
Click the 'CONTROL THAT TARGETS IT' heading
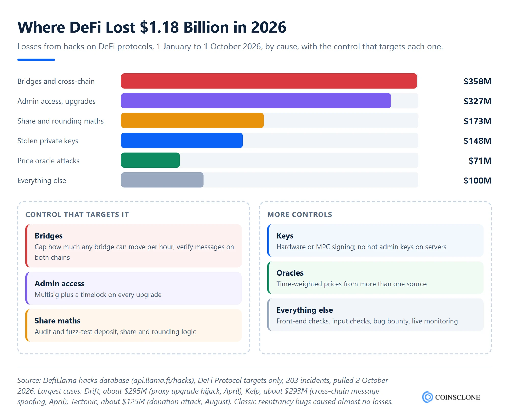(x=77, y=215)
